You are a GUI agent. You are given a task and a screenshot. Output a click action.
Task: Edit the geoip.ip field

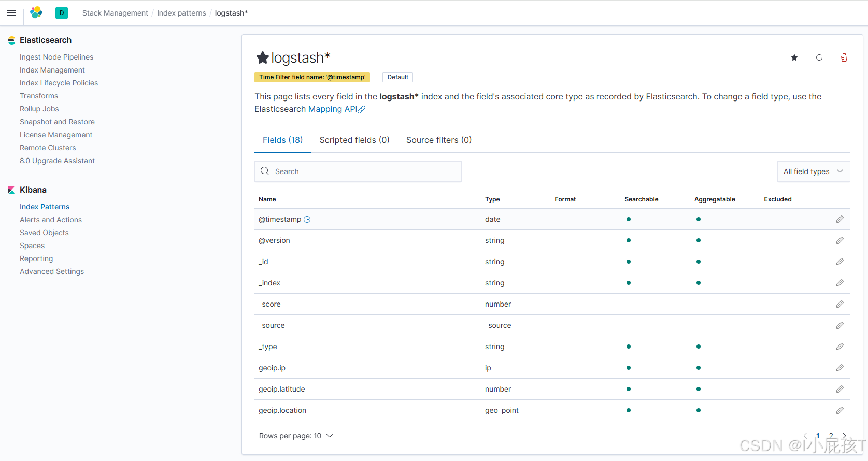point(840,368)
